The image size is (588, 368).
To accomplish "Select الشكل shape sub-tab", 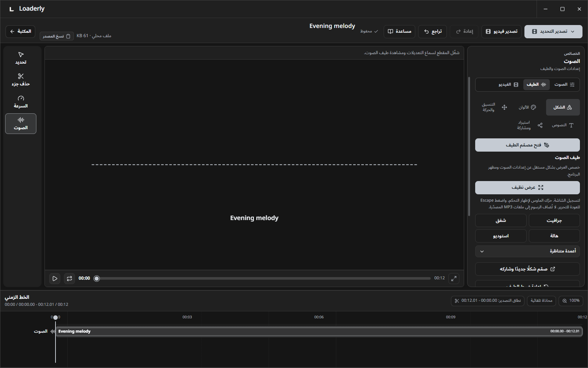I will 563,107.
